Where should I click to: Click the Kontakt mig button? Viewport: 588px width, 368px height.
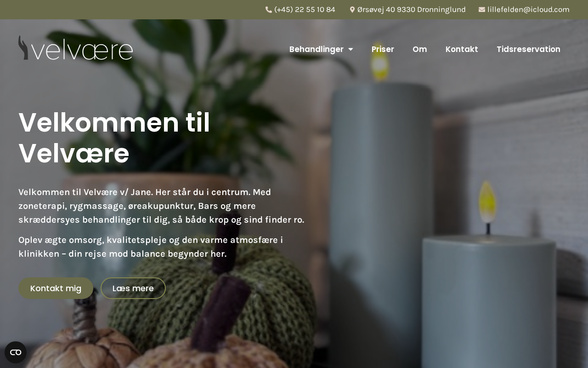point(56,288)
